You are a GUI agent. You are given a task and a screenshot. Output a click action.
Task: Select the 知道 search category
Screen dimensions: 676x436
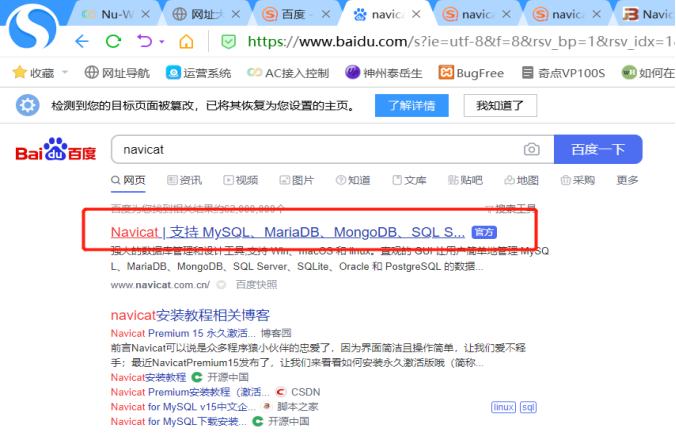(x=353, y=180)
